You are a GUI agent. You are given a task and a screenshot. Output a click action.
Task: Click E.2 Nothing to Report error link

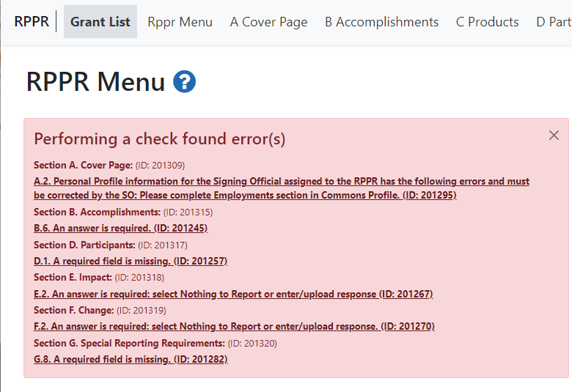pyautogui.click(x=233, y=294)
